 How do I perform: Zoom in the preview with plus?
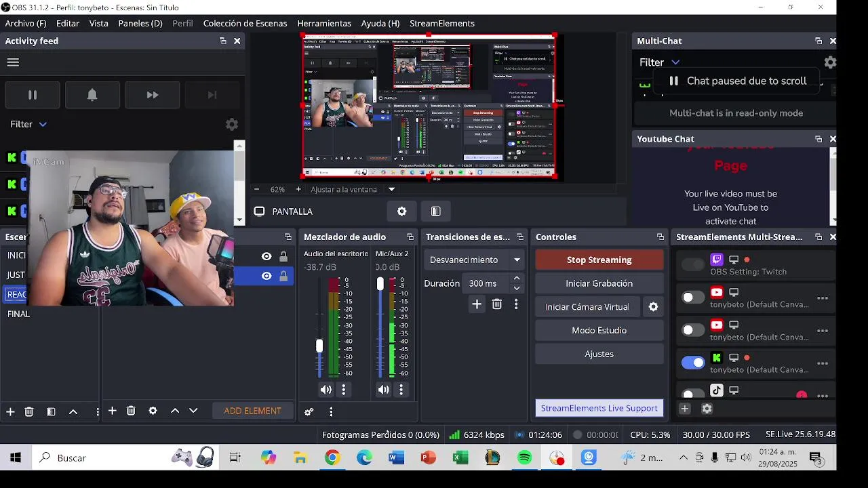tap(298, 190)
